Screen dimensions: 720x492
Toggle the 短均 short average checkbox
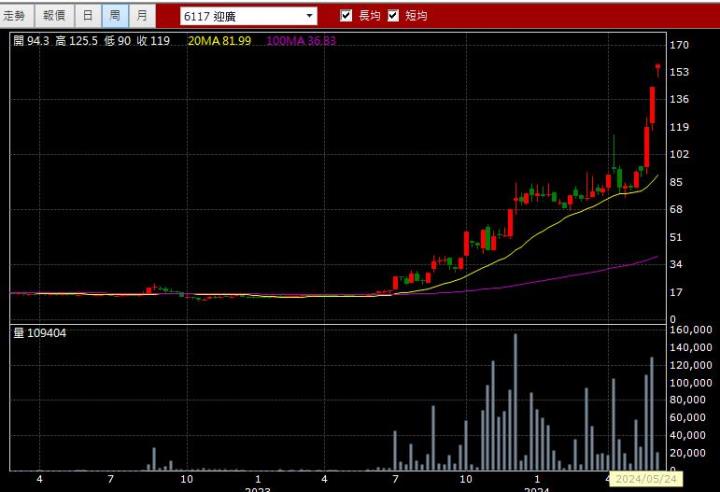coord(393,15)
